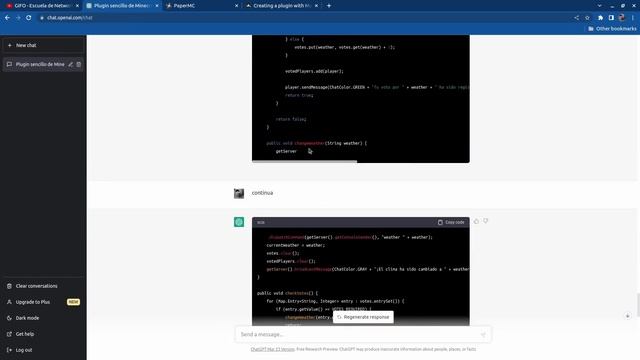
Task: Open the Plugin sencillo de Mine conversation
Action: point(40,64)
